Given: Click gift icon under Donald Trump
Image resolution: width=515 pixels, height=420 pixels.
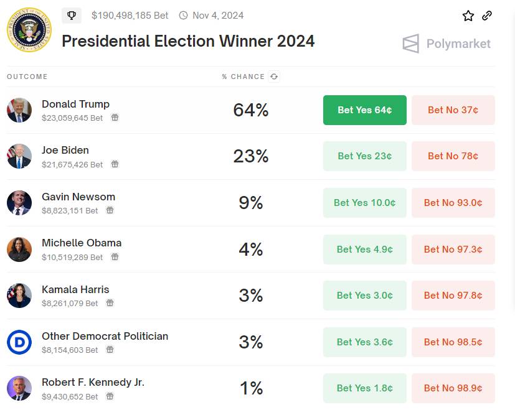Looking at the screenshot, I should (115, 118).
